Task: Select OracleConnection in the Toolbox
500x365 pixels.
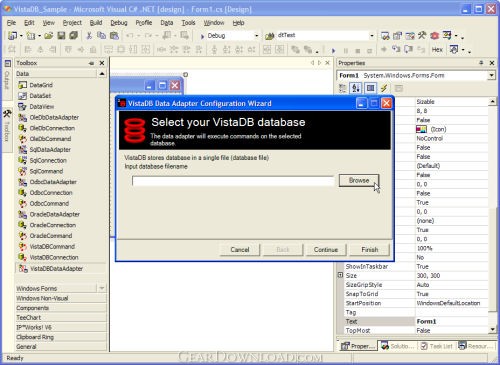Action: click(x=53, y=225)
